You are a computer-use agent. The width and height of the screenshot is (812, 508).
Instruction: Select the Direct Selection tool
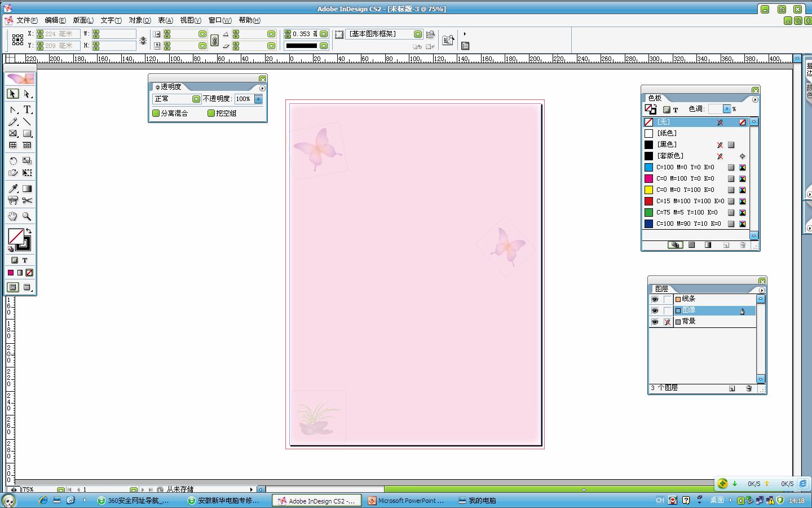[27, 94]
